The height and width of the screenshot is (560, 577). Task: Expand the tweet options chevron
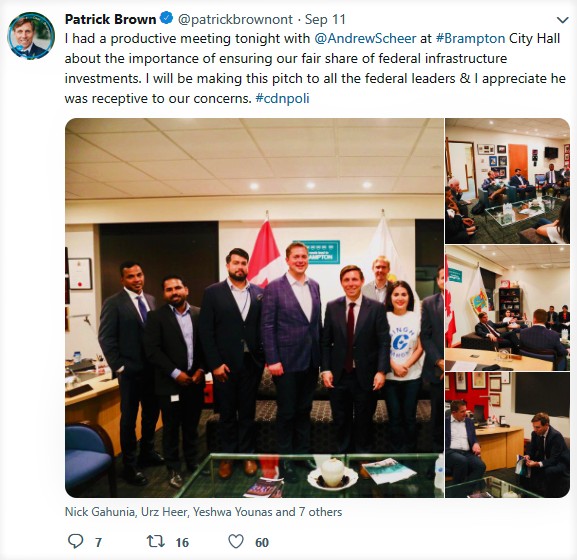coord(562,20)
